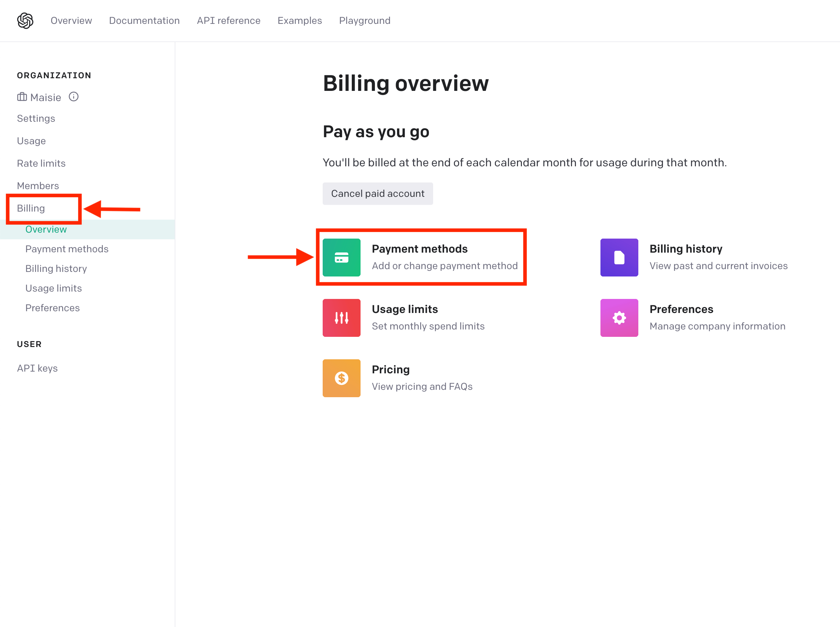Click the Usage limits card title
Image resolution: width=840 pixels, height=627 pixels.
click(405, 309)
